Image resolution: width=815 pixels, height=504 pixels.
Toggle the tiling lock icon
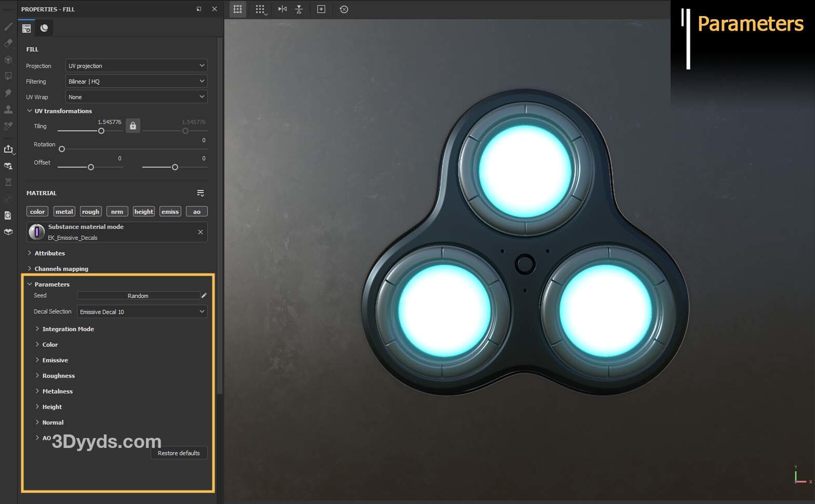[x=133, y=126]
